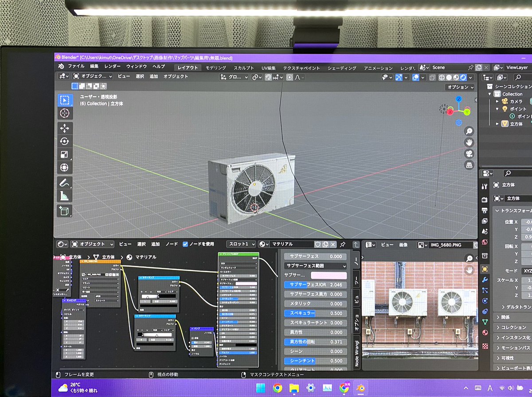The image size is (532, 397).
Task: Open the Physics properties tab
Action: (x=485, y=301)
